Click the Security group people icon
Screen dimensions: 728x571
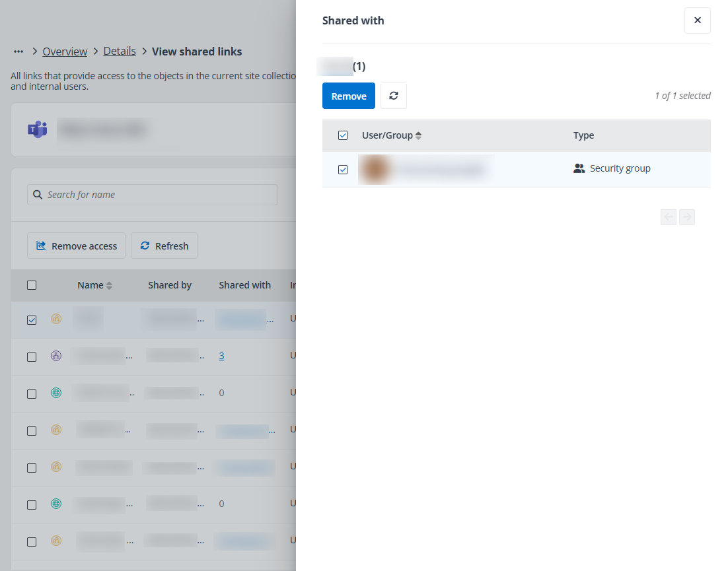coord(579,169)
